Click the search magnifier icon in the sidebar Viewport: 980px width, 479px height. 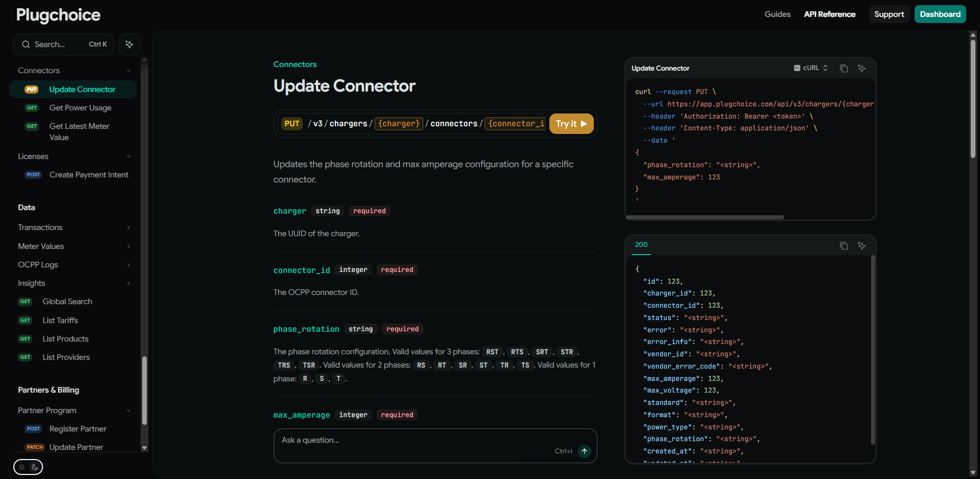tap(26, 44)
